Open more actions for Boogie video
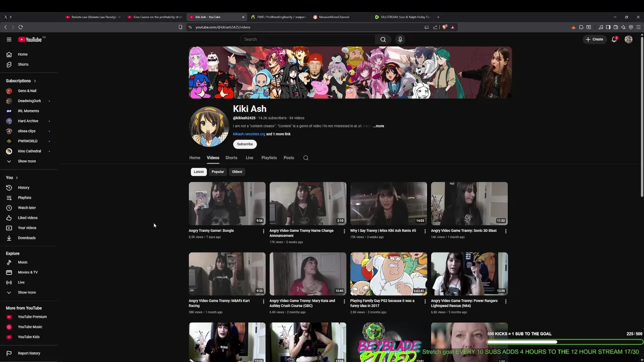Viewport: 644px width, 362px height. pyautogui.click(x=263, y=231)
